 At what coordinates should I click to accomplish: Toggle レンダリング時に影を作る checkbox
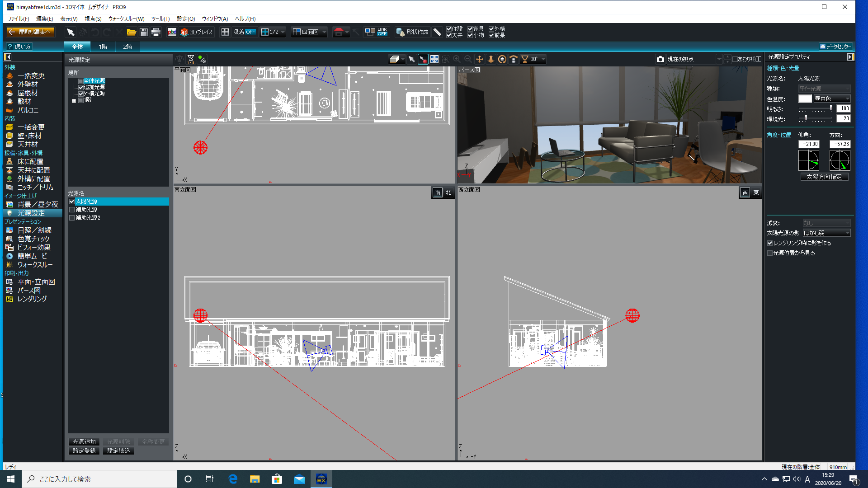[x=770, y=243]
